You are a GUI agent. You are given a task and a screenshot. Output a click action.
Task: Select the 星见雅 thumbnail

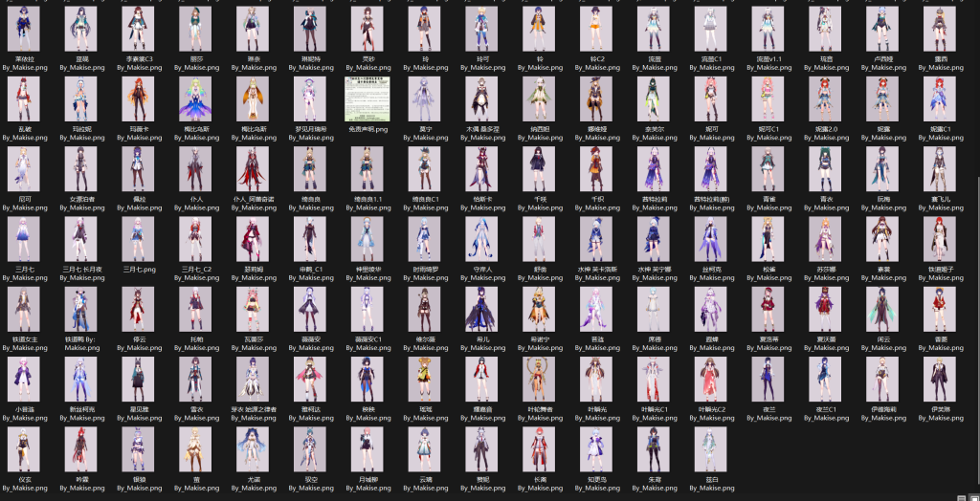138,380
